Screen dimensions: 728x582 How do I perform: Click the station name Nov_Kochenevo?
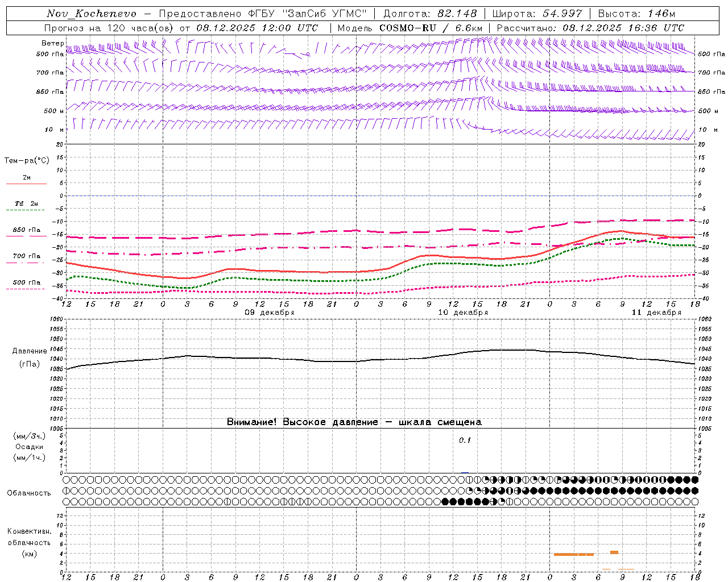92,14
